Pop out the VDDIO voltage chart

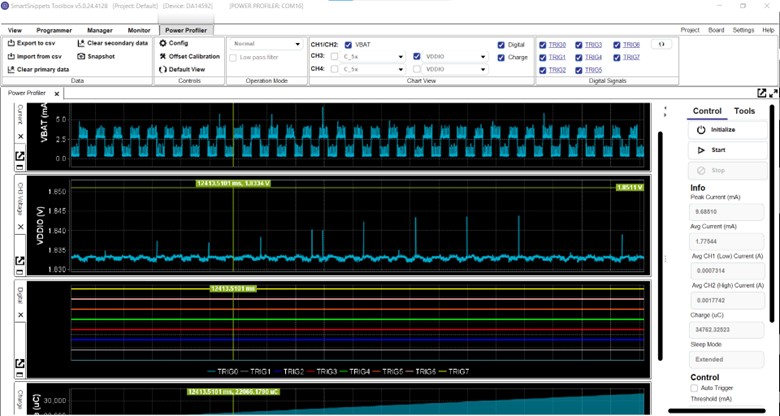click(x=20, y=260)
